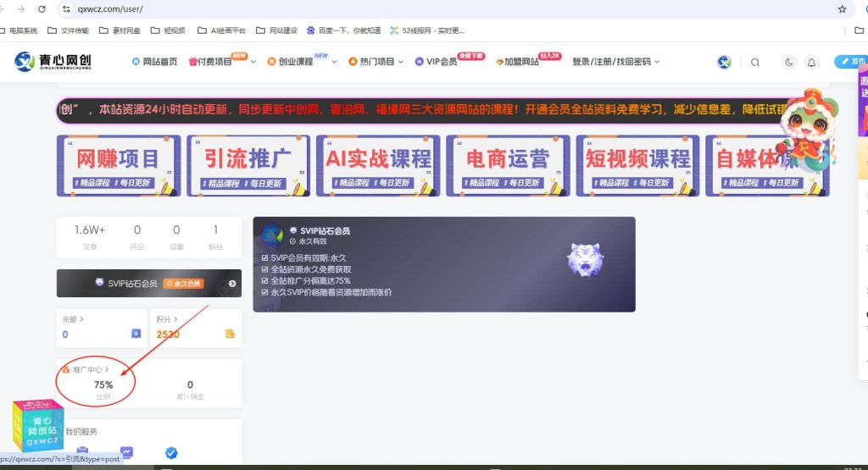
Task: Open 百度一下 bookmark
Action: pyautogui.click(x=344, y=30)
